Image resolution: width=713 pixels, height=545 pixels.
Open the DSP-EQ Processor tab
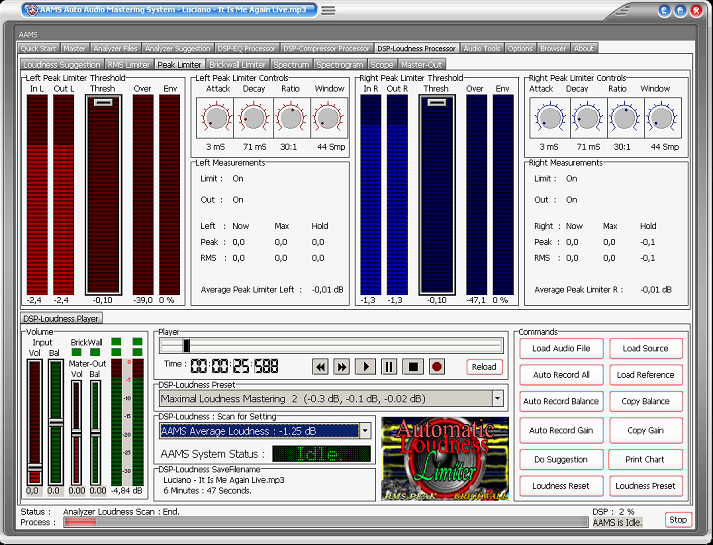[246, 48]
